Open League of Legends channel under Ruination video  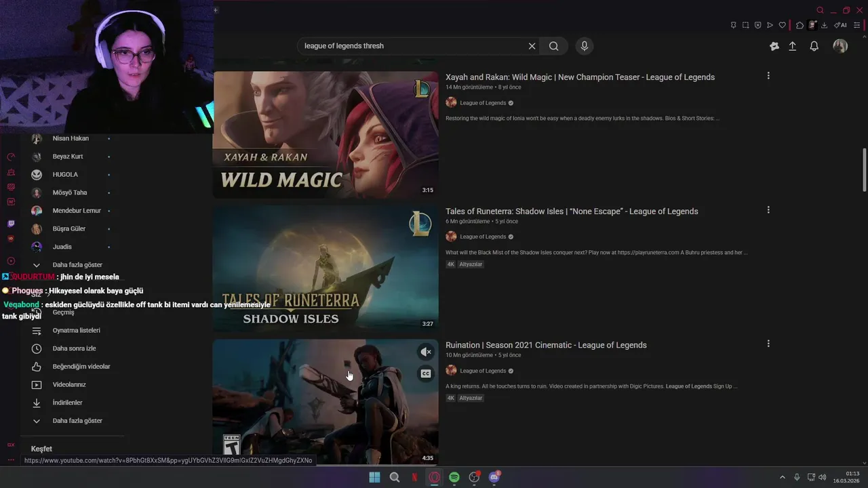click(483, 371)
